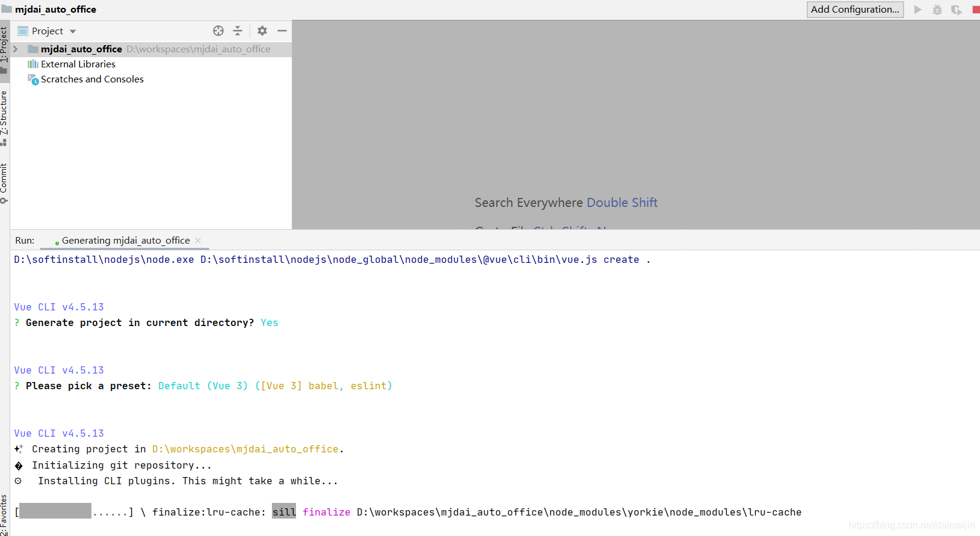Image resolution: width=980 pixels, height=536 pixels.
Task: Expand the mjdai_auto_office tree node
Action: [x=16, y=49]
